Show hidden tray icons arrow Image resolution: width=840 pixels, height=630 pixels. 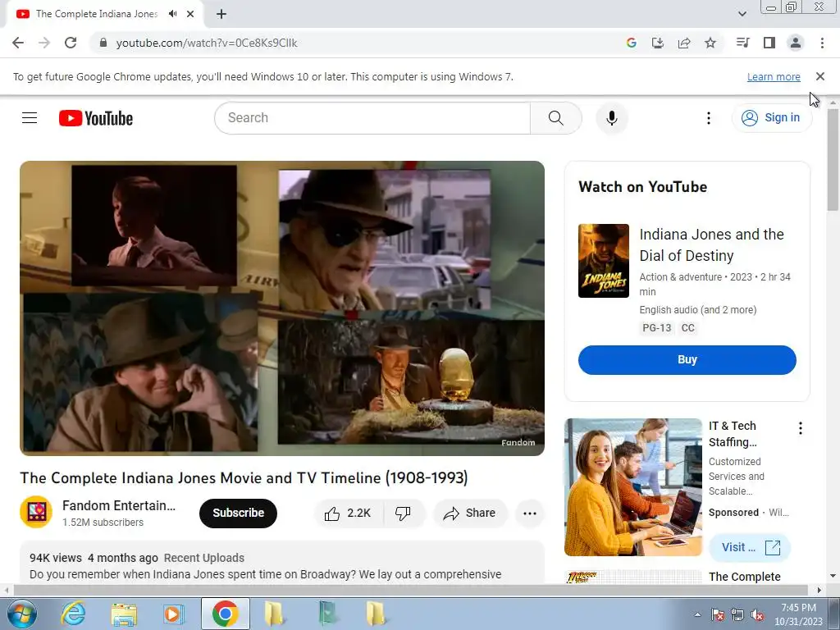tap(697, 615)
